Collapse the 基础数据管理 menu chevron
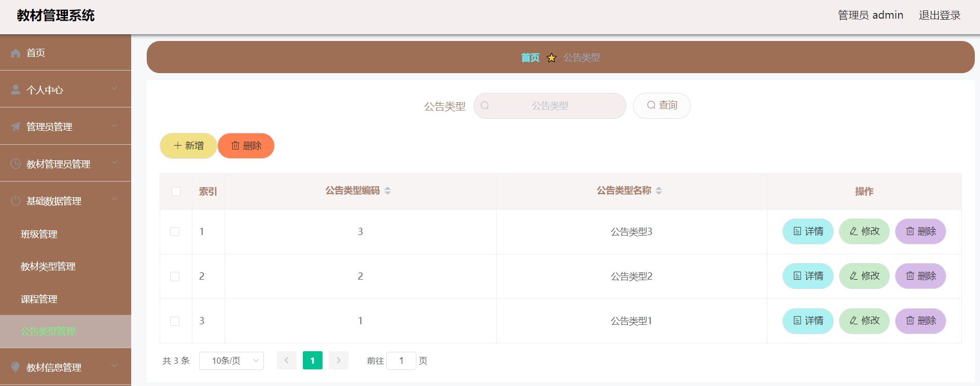Viewport: 980px width, 386px height. tap(114, 200)
